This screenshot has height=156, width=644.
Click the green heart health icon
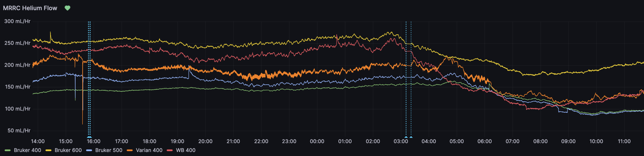coord(67,8)
